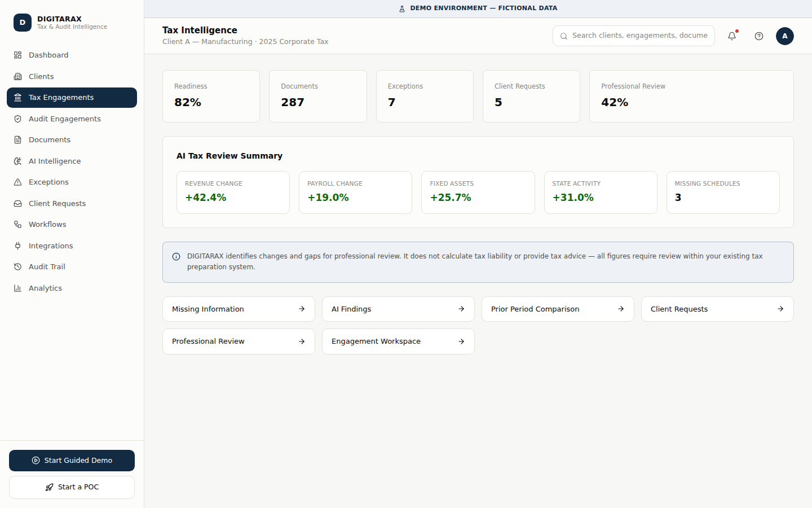812x508 pixels.
Task: Open Audit Trail page
Action: click(72, 267)
